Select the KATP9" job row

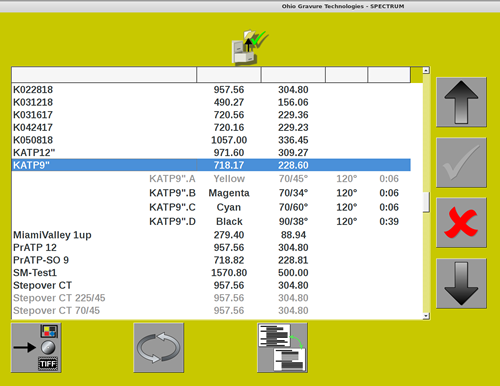pos(211,165)
